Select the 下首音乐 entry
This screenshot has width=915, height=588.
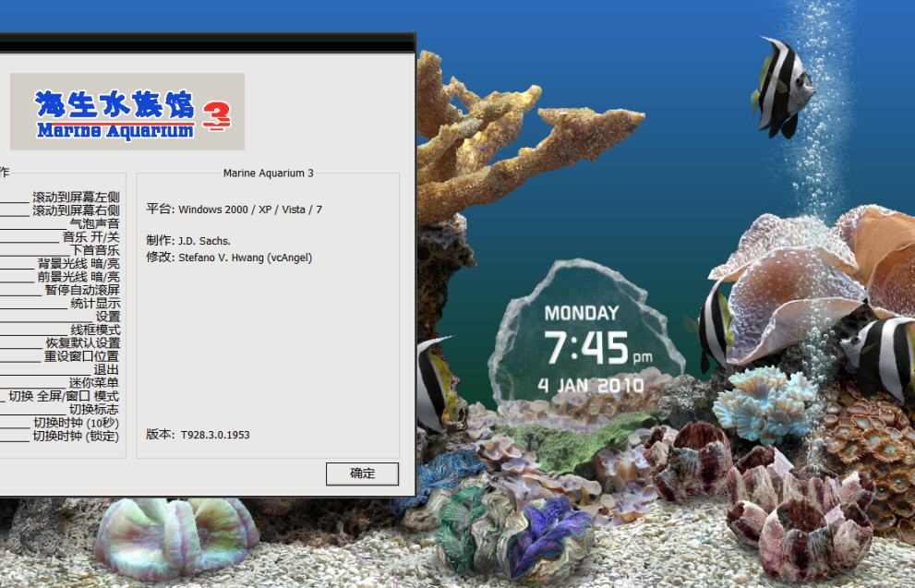pyautogui.click(x=94, y=250)
